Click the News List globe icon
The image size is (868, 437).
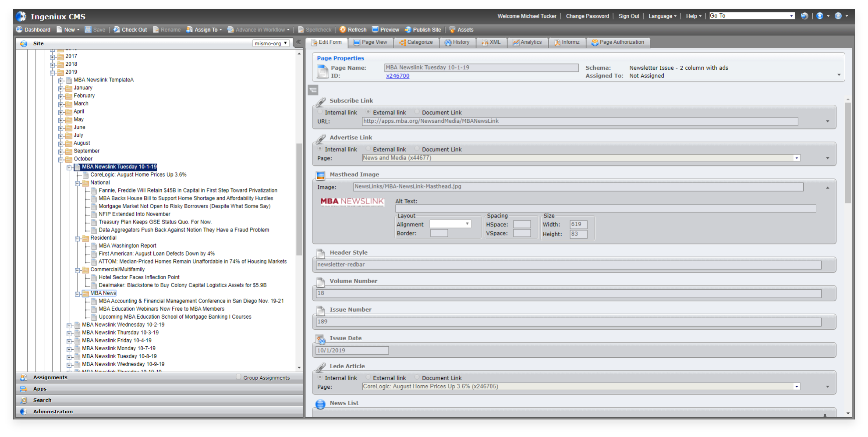[321, 404]
